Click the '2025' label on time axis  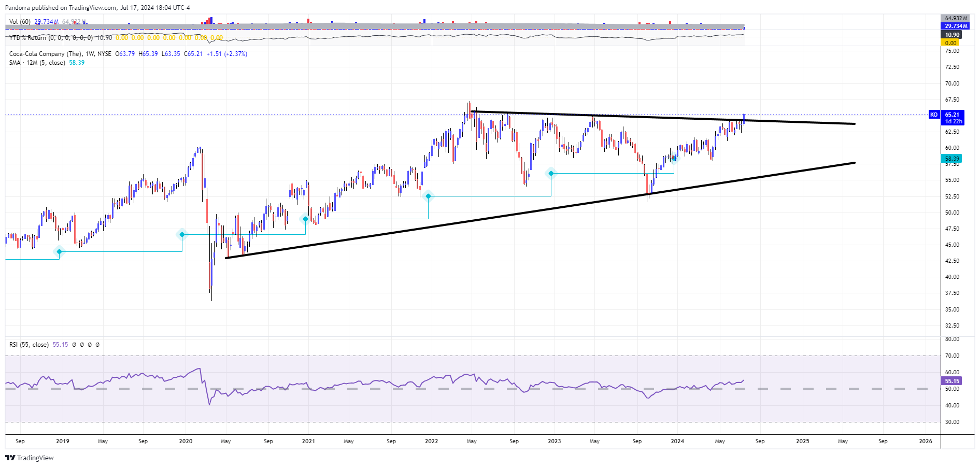802,441
